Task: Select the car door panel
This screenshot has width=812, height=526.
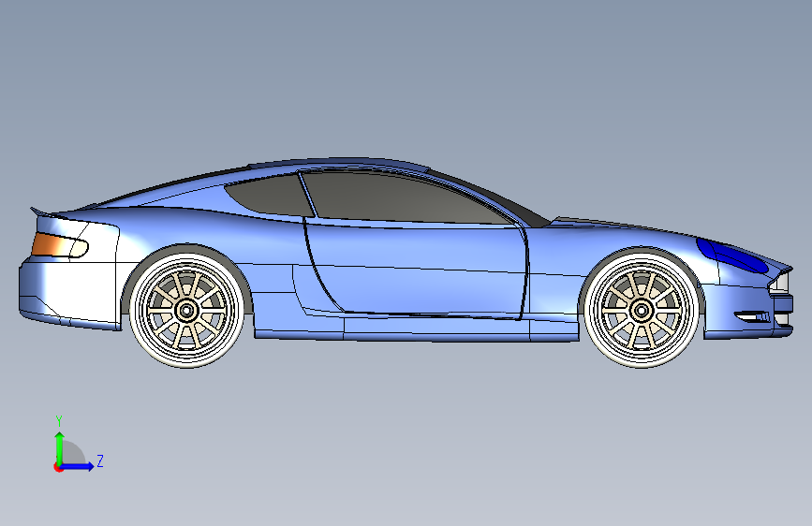Action: click(417, 270)
